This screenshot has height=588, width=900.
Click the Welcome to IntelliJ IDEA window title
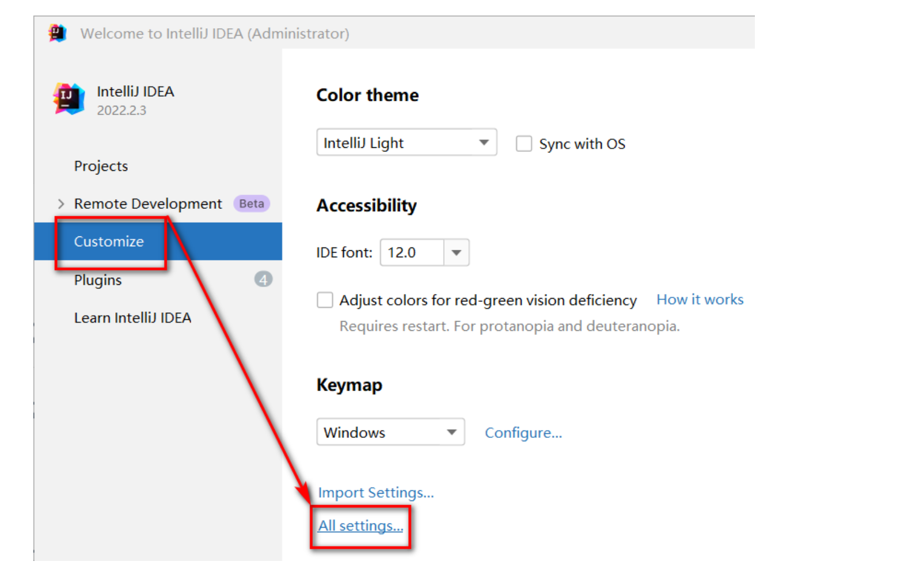click(215, 33)
